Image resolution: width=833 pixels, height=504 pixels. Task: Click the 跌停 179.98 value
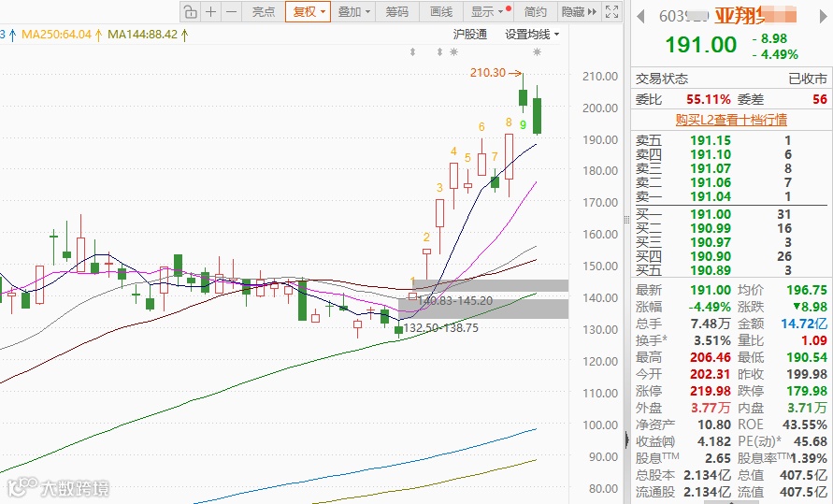[807, 391]
